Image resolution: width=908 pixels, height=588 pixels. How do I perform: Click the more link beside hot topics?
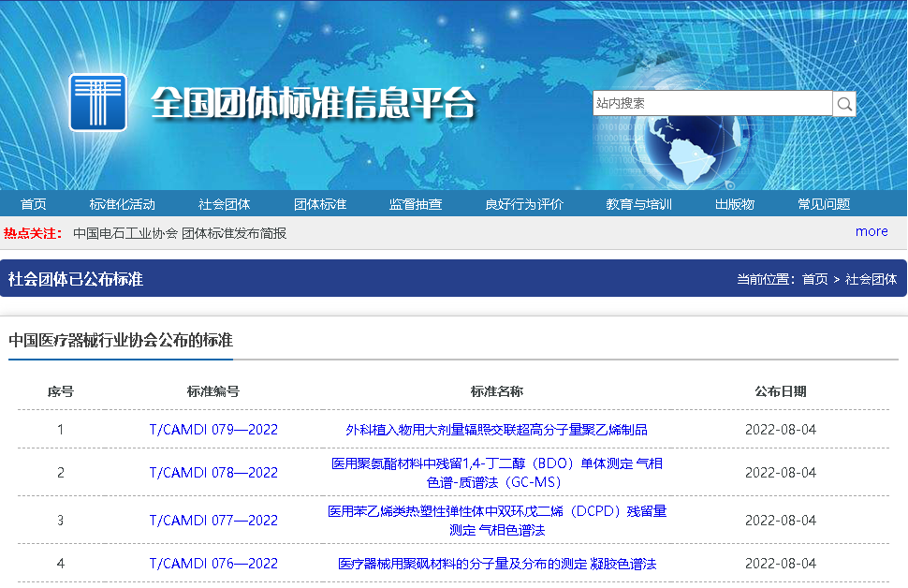click(871, 231)
